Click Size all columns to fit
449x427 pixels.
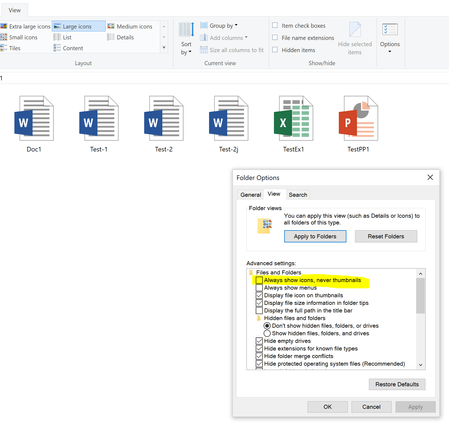coord(232,50)
